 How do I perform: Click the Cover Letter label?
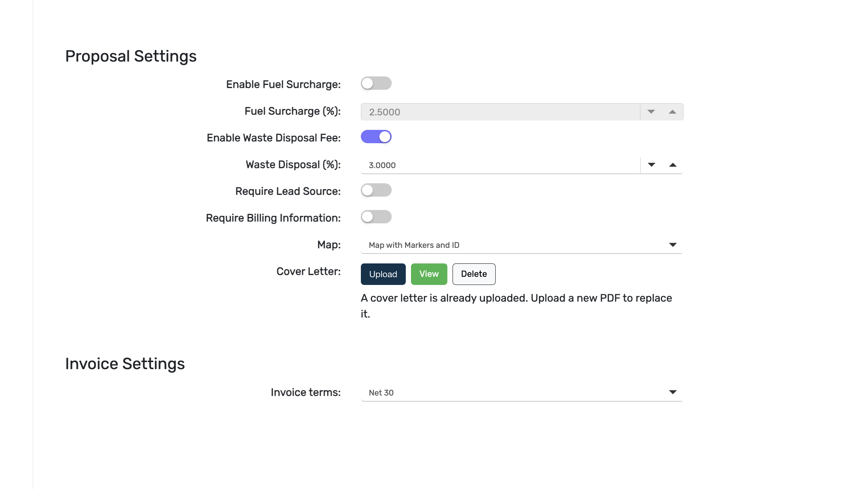pyautogui.click(x=308, y=271)
